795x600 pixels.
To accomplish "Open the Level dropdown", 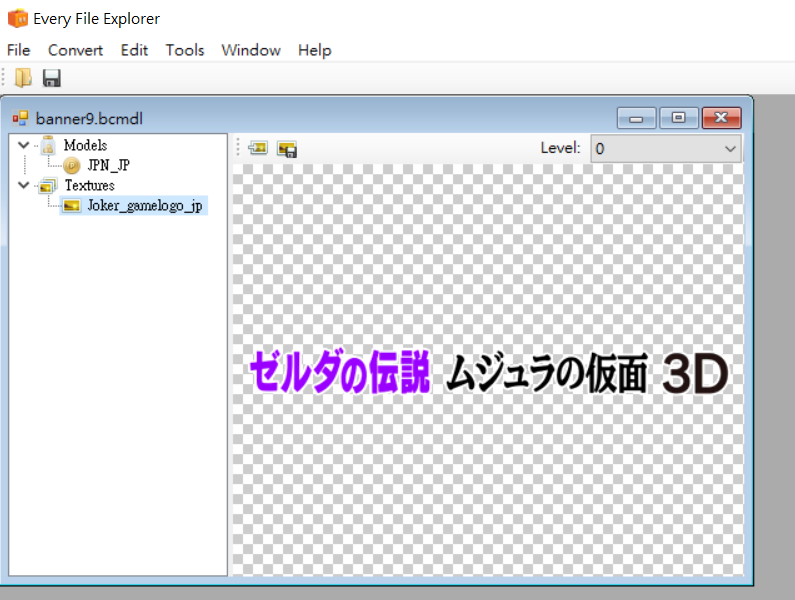I will (666, 149).
